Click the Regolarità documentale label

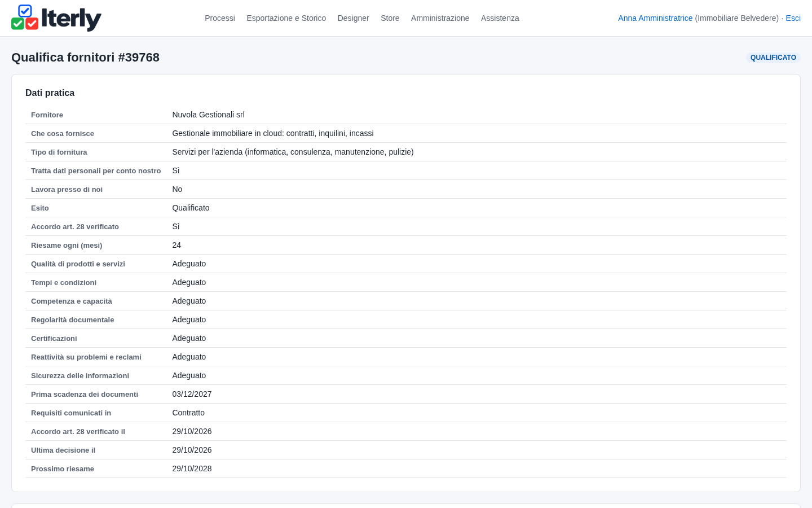click(x=72, y=320)
